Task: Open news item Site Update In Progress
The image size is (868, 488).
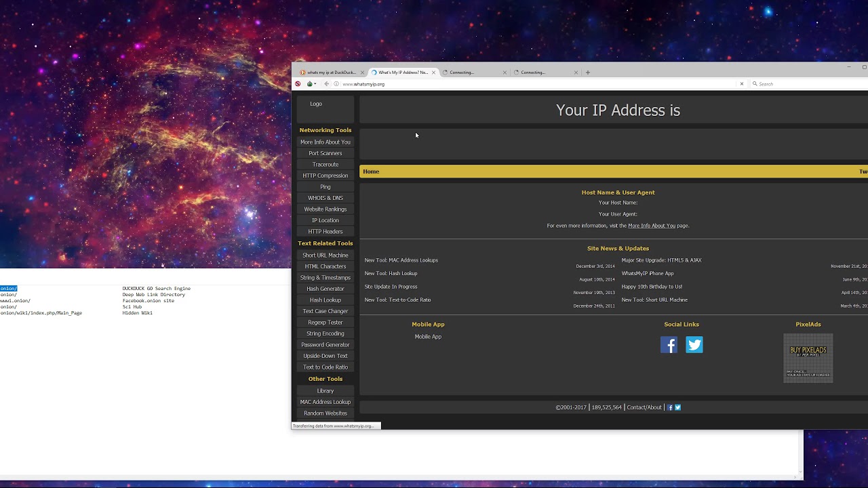Action: (391, 287)
